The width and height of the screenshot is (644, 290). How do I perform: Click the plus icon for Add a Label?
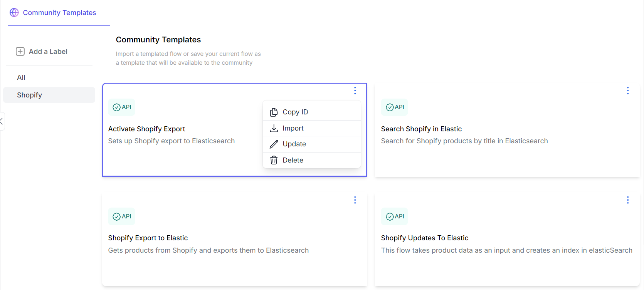pos(20,52)
